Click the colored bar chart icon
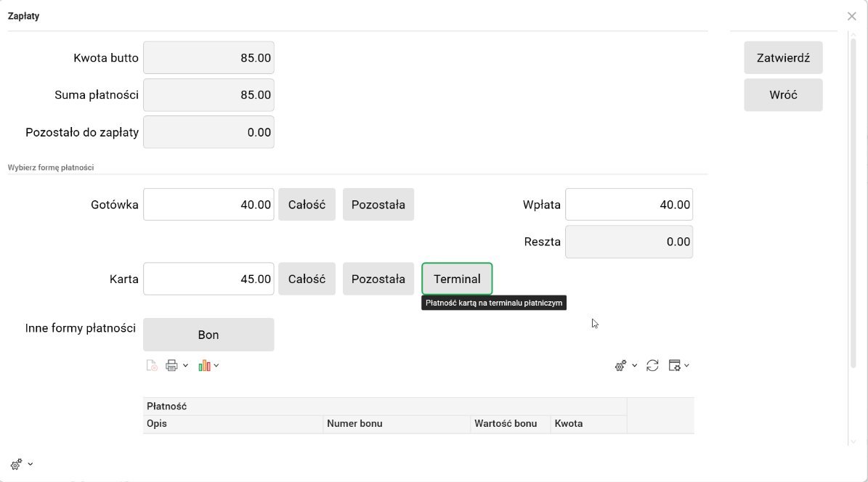The image size is (868, 482). [x=204, y=366]
